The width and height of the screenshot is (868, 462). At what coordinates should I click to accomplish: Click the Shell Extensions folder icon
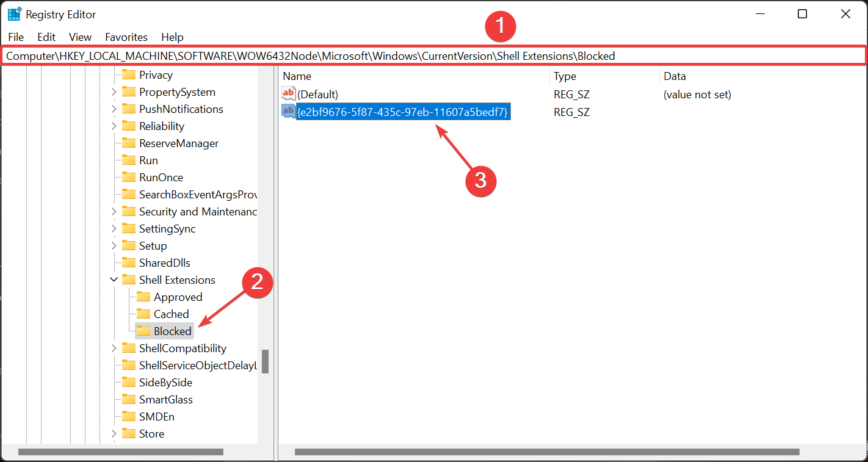pos(128,280)
